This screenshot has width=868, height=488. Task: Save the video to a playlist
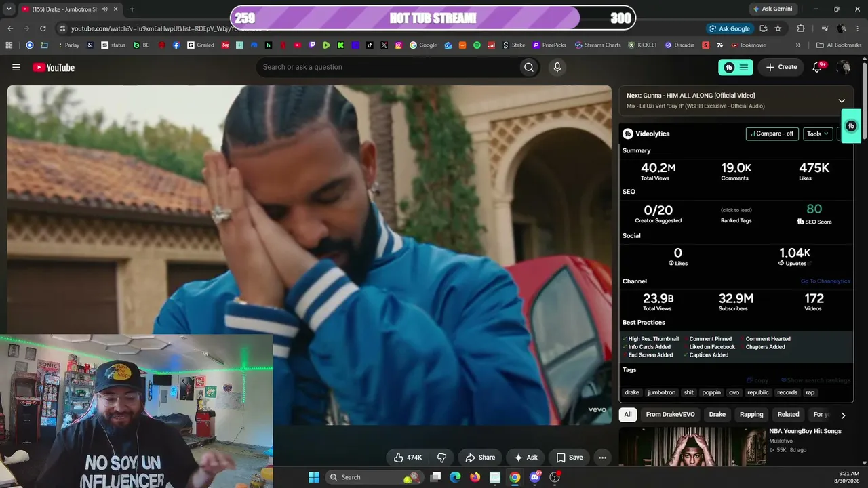pyautogui.click(x=569, y=457)
